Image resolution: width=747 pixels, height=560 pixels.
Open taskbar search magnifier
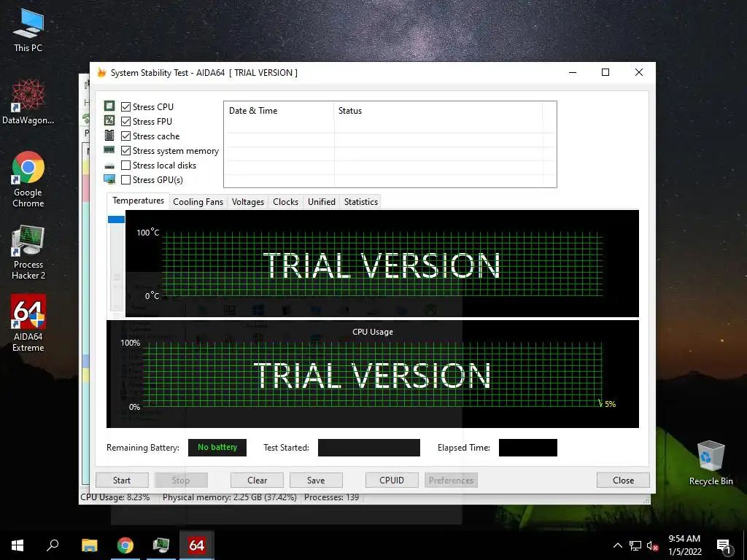53,545
